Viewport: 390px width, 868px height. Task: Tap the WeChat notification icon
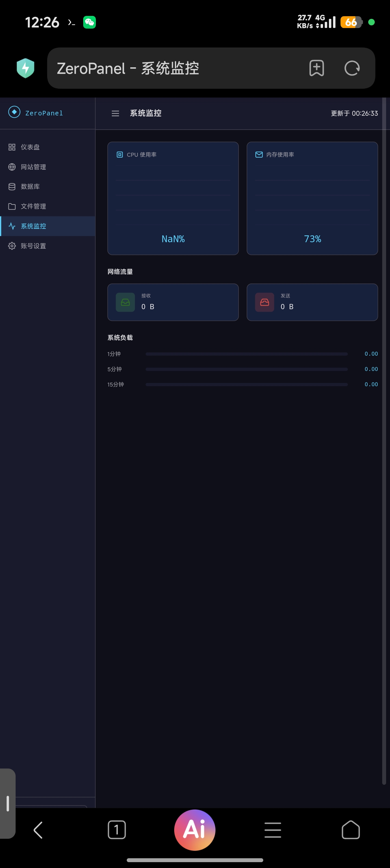(90, 22)
